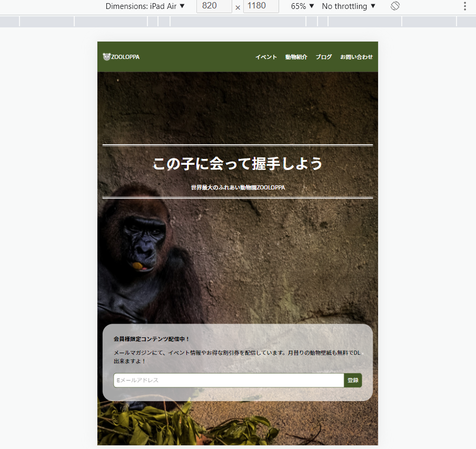Open the Dimensions iPad Air dropdown

[x=145, y=6]
